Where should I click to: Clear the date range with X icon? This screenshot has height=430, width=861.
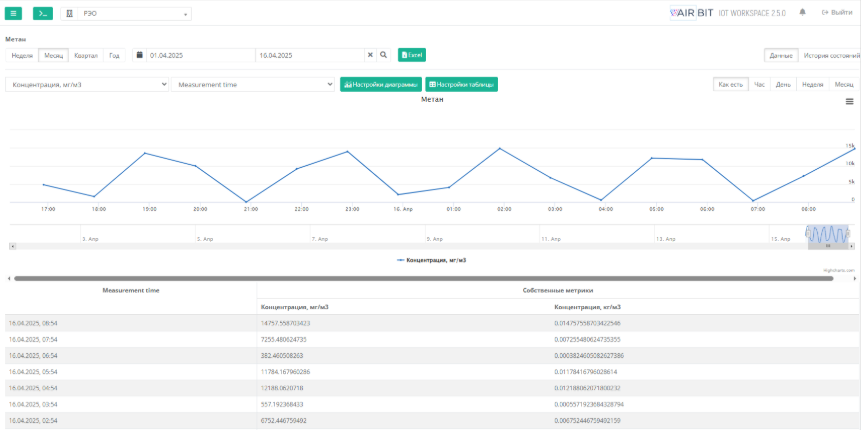[370, 55]
